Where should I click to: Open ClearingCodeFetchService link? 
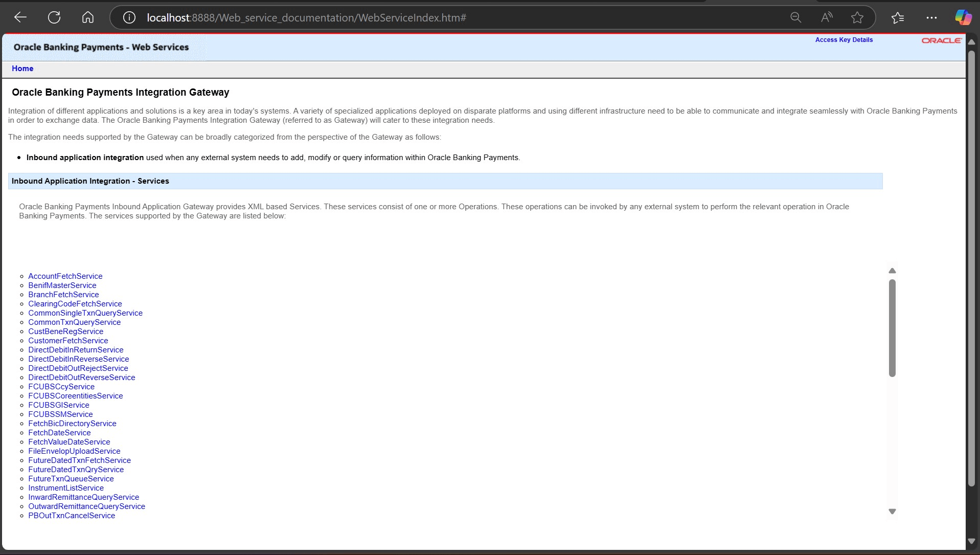pyautogui.click(x=75, y=304)
